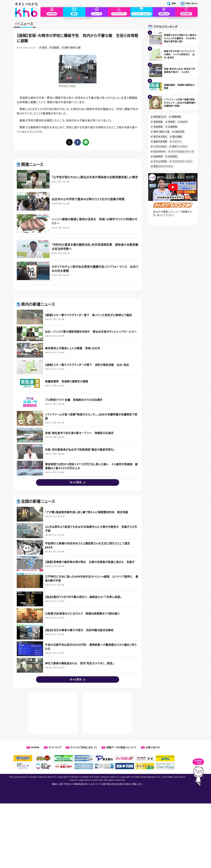Open ranking 3 登米市 accident thumbnail

click(155, 71)
